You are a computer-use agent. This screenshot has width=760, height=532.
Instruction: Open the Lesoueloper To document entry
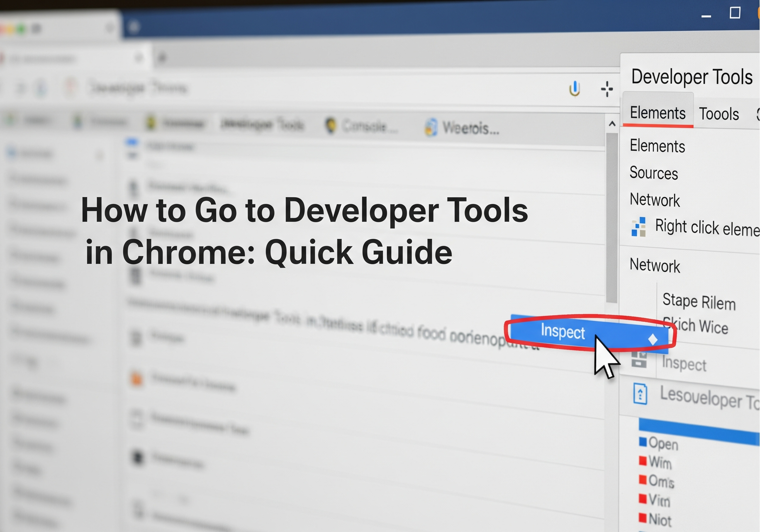point(710,397)
